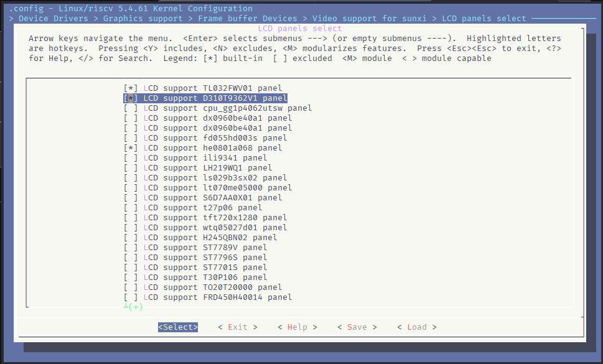603x364 pixels.
Task: Select the LH219WQ1 panel menu entry
Action: [x=207, y=168]
